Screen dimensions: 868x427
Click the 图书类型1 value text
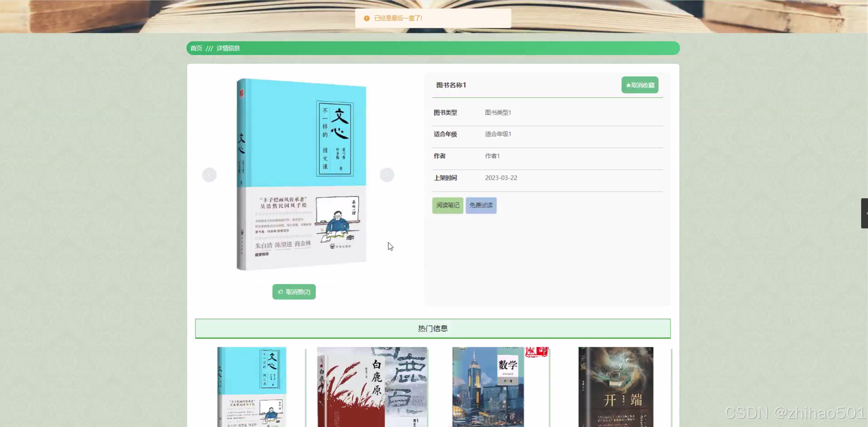tap(498, 112)
